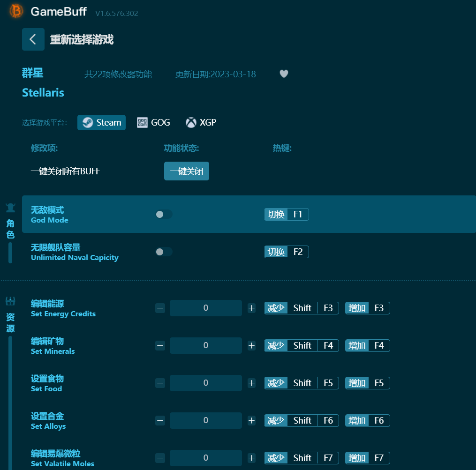Click the 重新选择游戏 label
Image resolution: width=476 pixels, height=470 pixels.
pos(82,39)
